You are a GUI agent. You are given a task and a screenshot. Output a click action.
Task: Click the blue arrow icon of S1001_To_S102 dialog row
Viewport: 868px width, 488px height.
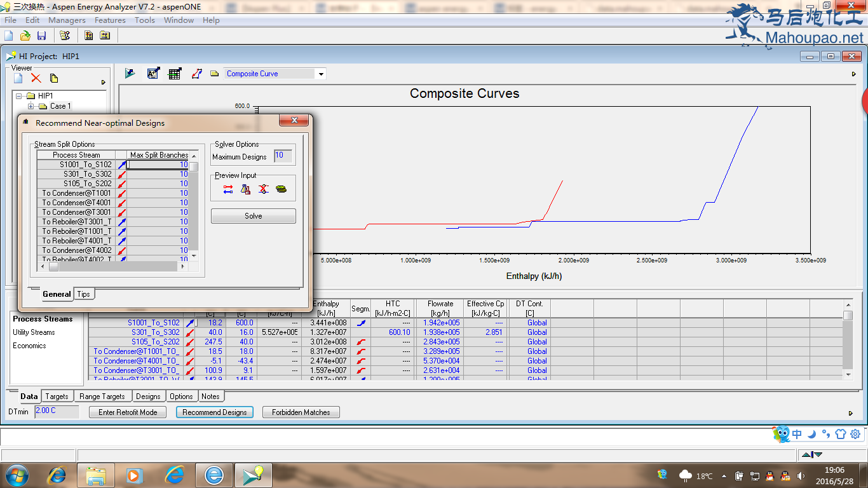tap(121, 165)
